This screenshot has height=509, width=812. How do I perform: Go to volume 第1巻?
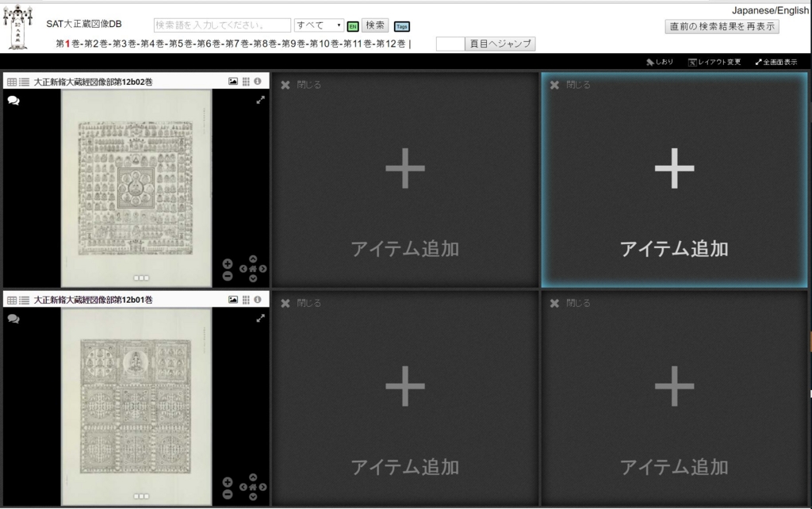(x=68, y=44)
